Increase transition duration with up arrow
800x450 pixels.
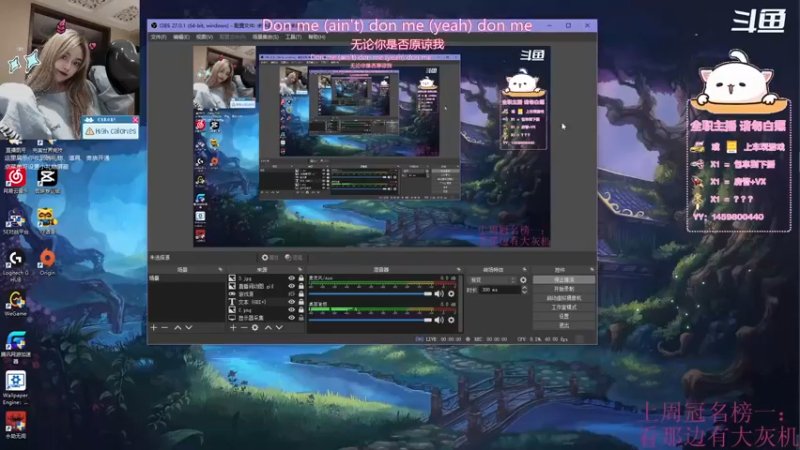[x=524, y=288]
